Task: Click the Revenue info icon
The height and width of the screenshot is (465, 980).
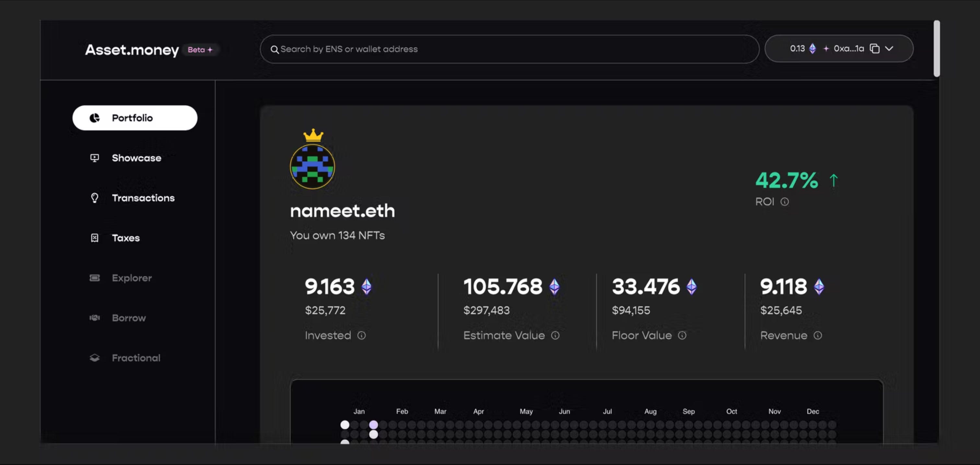Action: (x=818, y=335)
